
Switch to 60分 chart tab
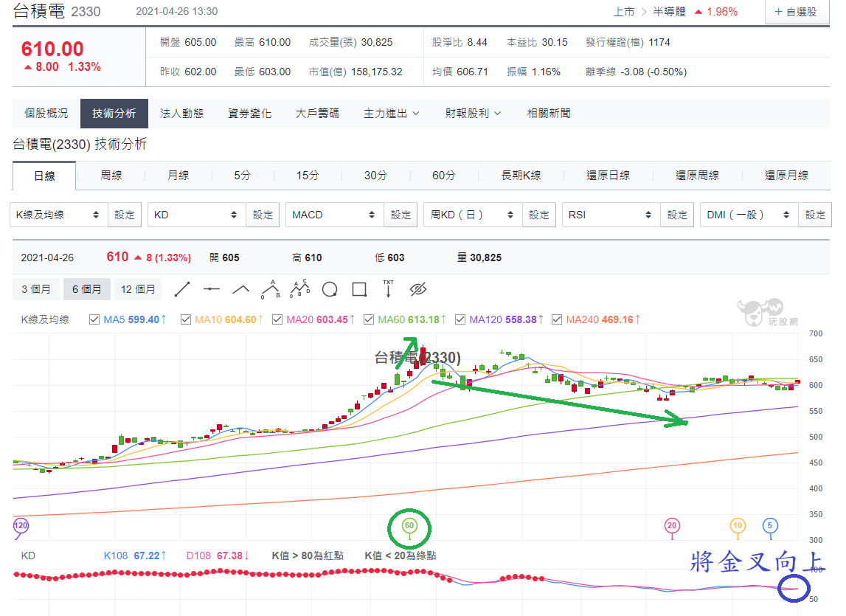pos(443,176)
